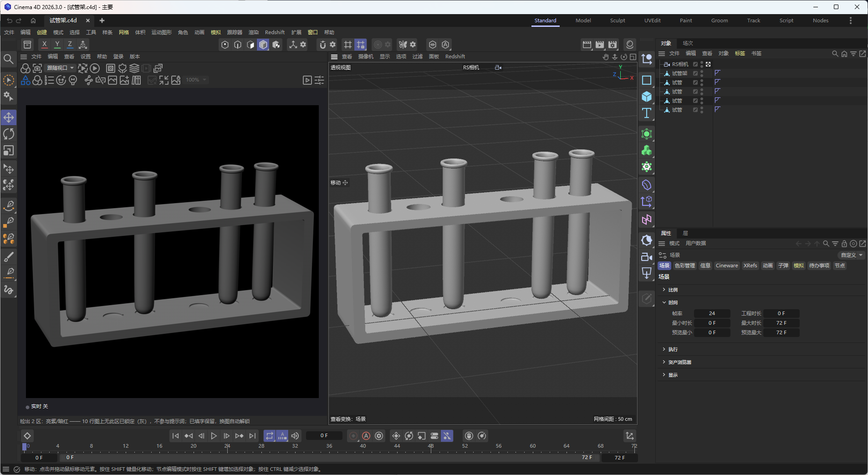The image size is (868, 475).
Task: Jump to the start of the animation
Action: pos(176,436)
